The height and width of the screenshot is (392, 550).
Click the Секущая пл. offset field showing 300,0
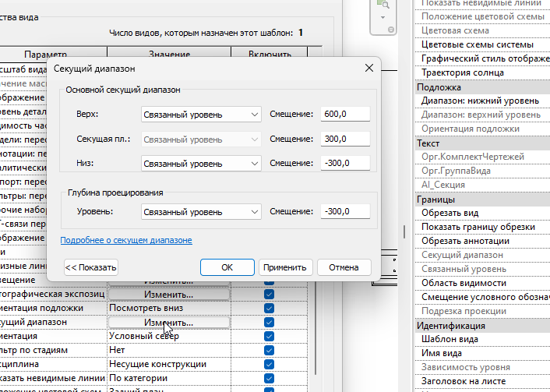[345, 139]
